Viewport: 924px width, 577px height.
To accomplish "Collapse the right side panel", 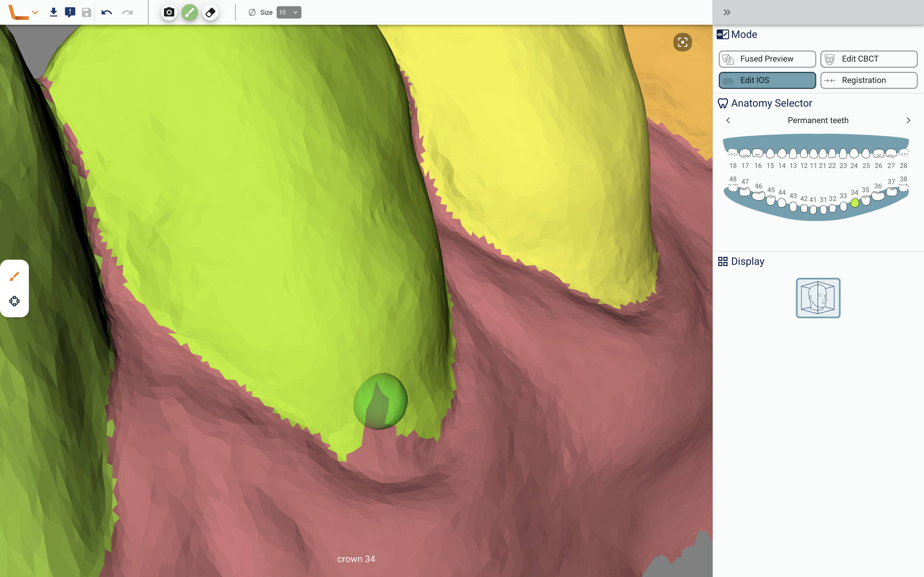I will (x=727, y=12).
